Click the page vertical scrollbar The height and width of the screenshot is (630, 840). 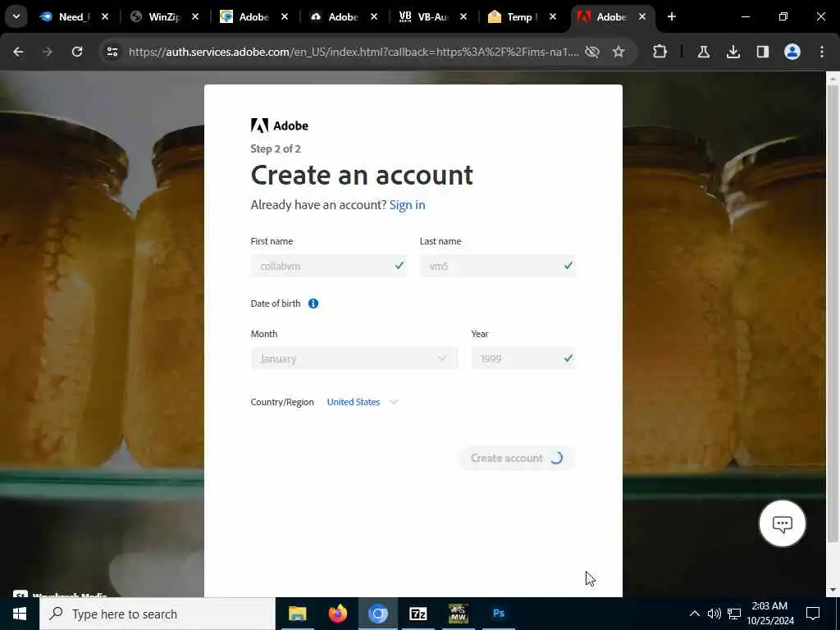click(833, 313)
